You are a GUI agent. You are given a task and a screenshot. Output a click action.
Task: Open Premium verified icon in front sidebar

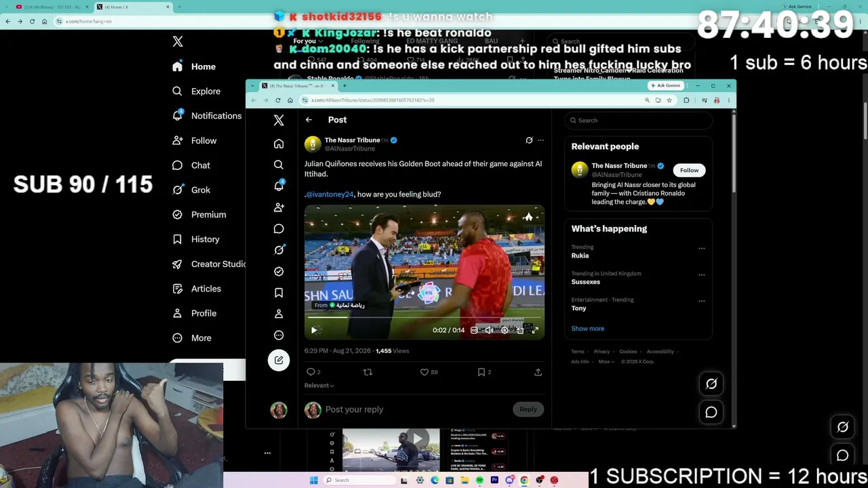(x=279, y=271)
